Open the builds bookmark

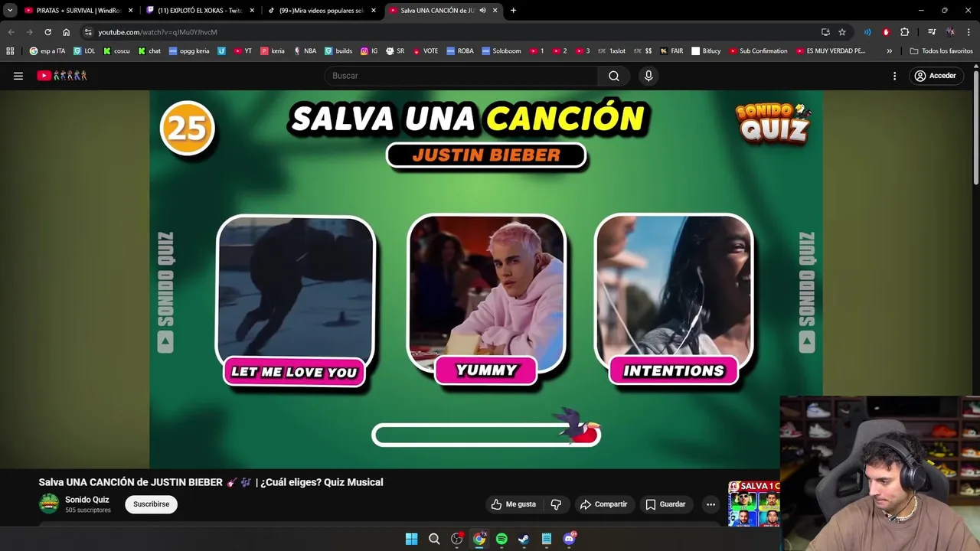click(x=338, y=51)
